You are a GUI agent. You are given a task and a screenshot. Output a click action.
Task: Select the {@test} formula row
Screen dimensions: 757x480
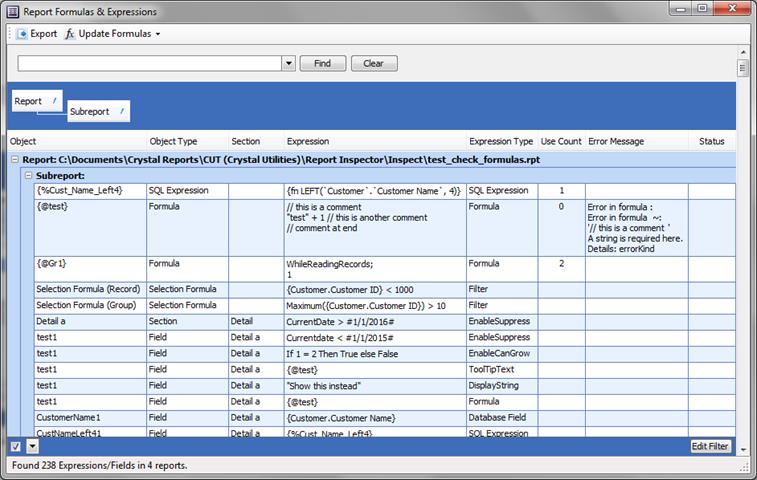pos(90,207)
